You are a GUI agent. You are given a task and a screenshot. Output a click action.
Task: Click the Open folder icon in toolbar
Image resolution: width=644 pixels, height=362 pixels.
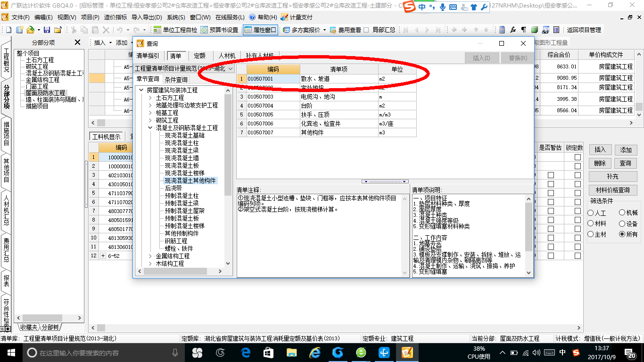tap(30, 30)
